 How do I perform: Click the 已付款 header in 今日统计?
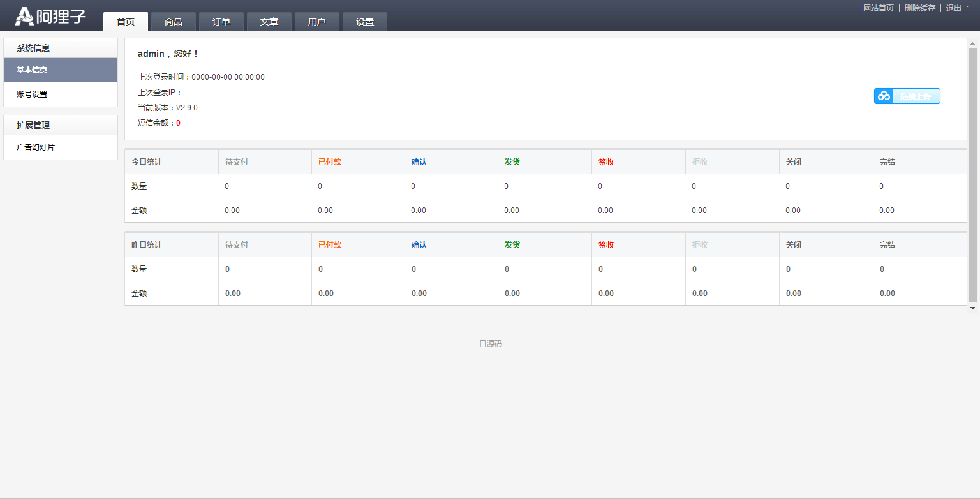point(330,162)
